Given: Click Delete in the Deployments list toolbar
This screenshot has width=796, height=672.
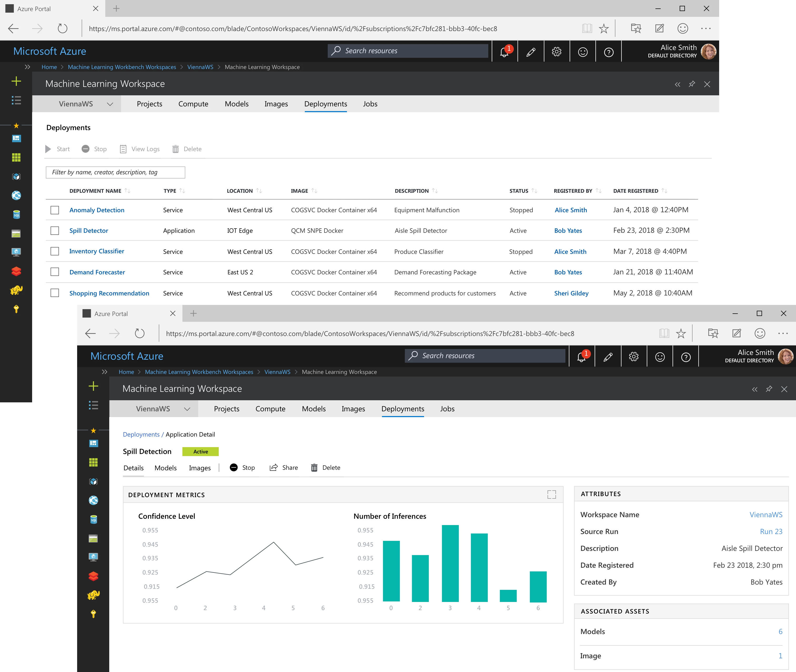Looking at the screenshot, I should pos(187,149).
